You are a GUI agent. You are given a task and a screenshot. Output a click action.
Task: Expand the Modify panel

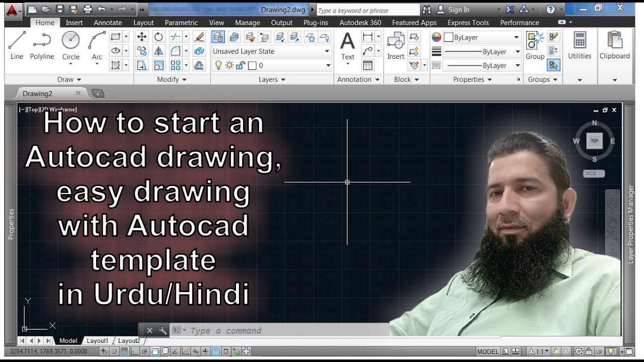click(x=172, y=79)
